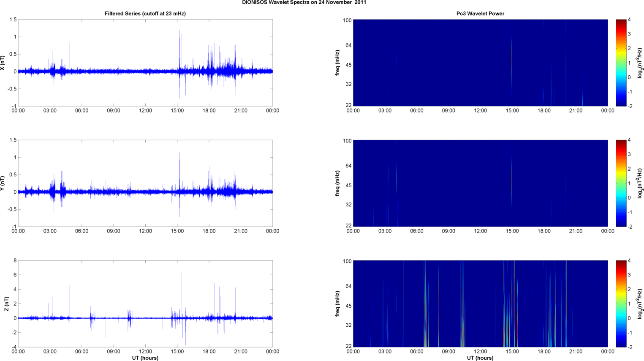
Task: Click the '09:00' tick under bottom wavelet panel
Action: 448,352
